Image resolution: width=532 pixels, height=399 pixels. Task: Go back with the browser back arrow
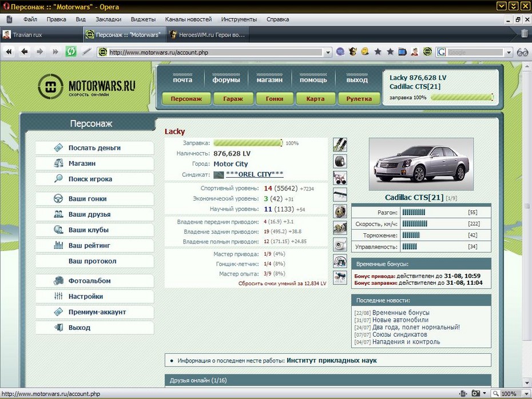click(x=25, y=52)
